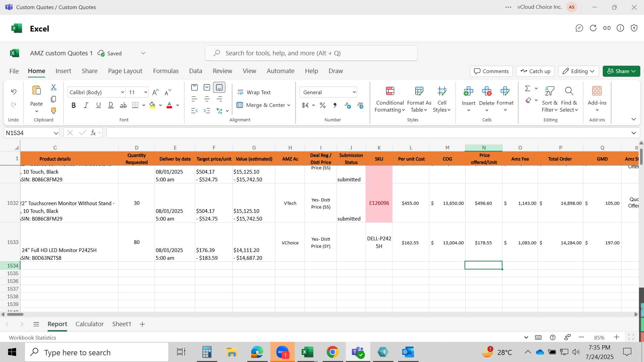This screenshot has width=644, height=362.
Task: Expand the Name Box dropdown
Action: (56, 133)
